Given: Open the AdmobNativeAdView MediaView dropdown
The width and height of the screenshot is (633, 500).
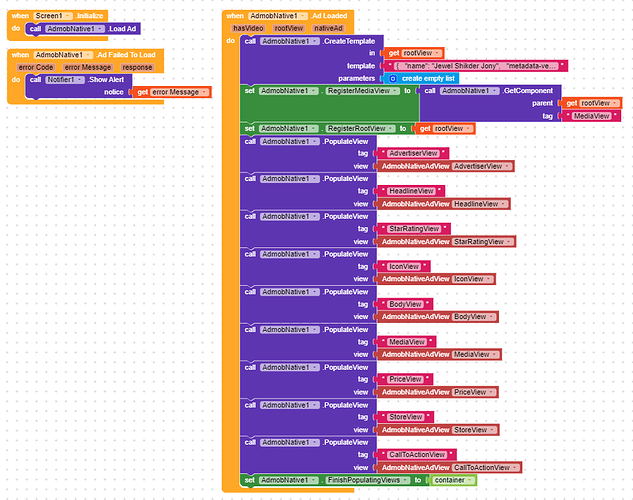Looking at the screenshot, I should [x=476, y=354].
